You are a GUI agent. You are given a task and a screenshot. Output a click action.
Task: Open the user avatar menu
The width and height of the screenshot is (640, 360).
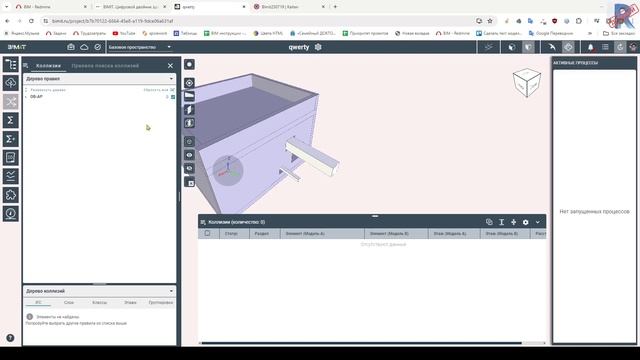(633, 47)
